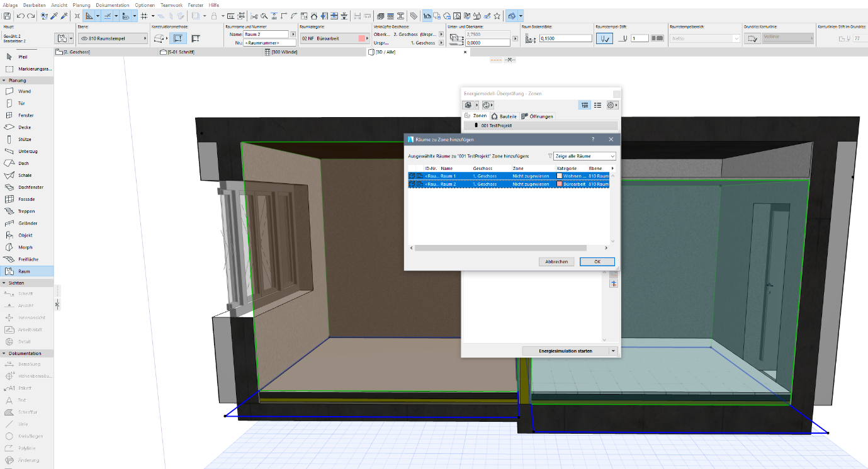Open the Zeige alle Räume dropdown
This screenshot has height=469, width=868.
click(584, 156)
